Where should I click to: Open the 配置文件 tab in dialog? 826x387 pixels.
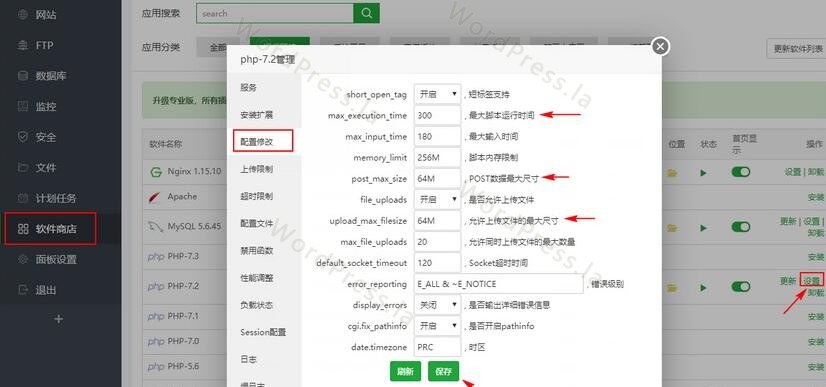(x=257, y=223)
